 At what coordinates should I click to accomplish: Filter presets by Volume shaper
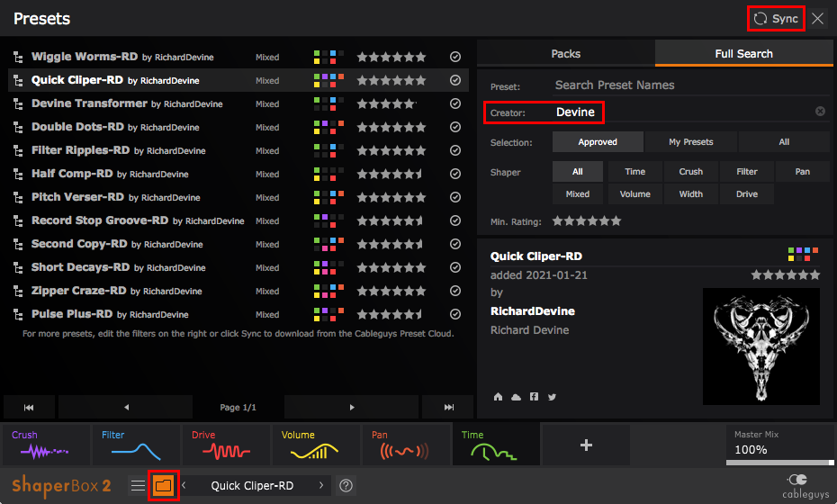(635, 194)
